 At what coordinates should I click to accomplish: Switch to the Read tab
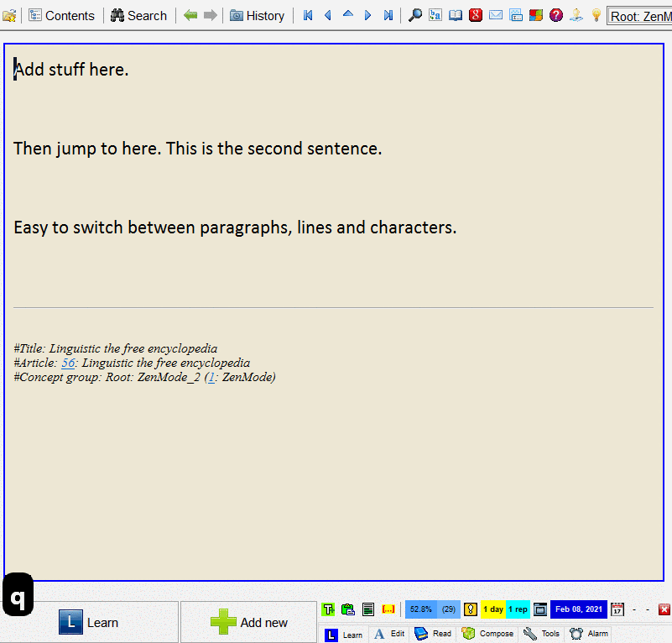(433, 634)
